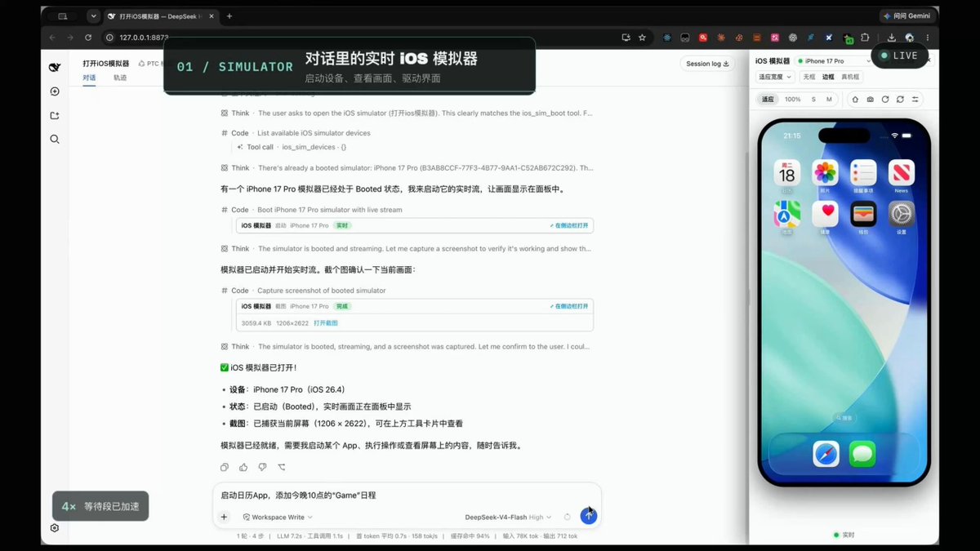Select the S size option
Image resolution: width=980 pixels, height=551 pixels.
tap(813, 99)
